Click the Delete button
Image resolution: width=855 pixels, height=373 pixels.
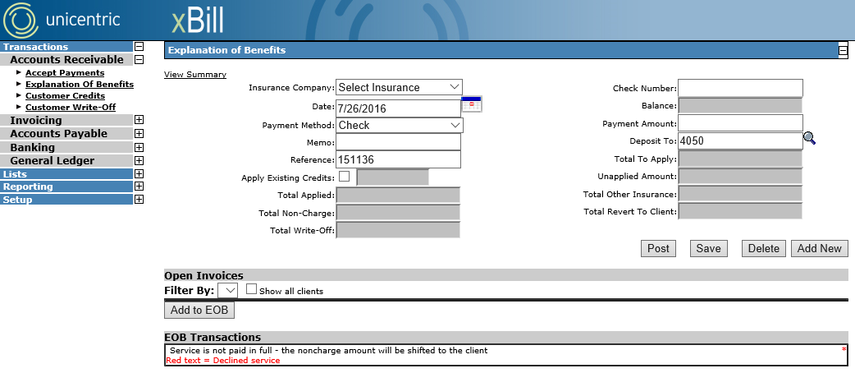[763, 248]
